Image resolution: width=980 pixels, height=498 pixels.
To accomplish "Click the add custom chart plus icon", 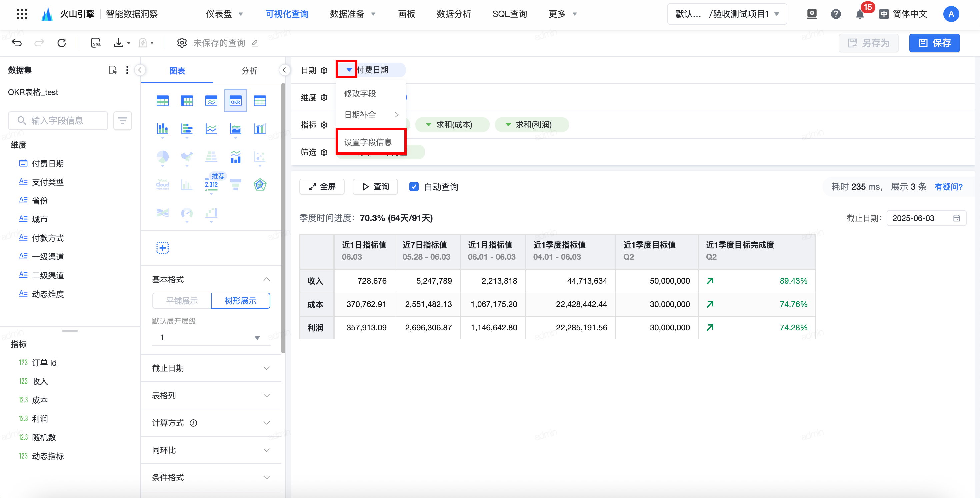I will (x=162, y=248).
